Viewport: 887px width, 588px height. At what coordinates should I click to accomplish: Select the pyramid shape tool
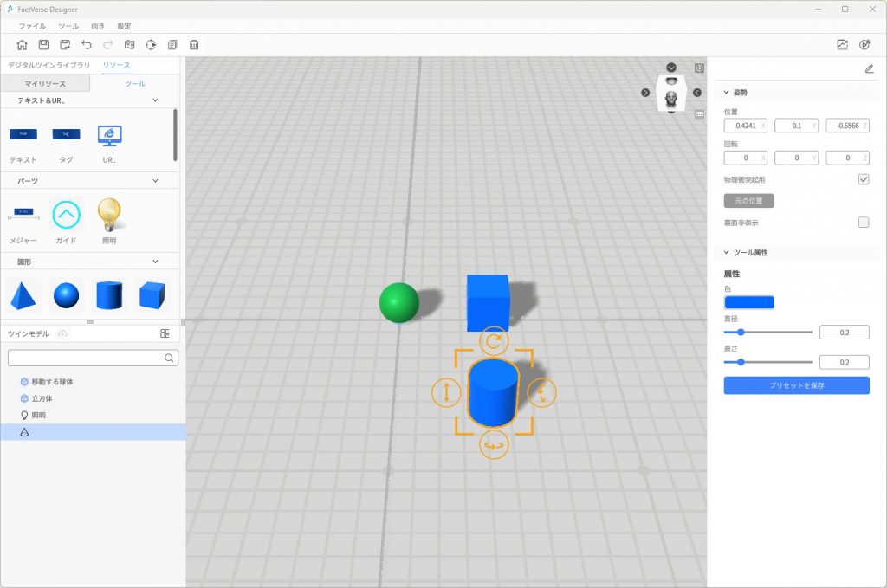tap(22, 296)
